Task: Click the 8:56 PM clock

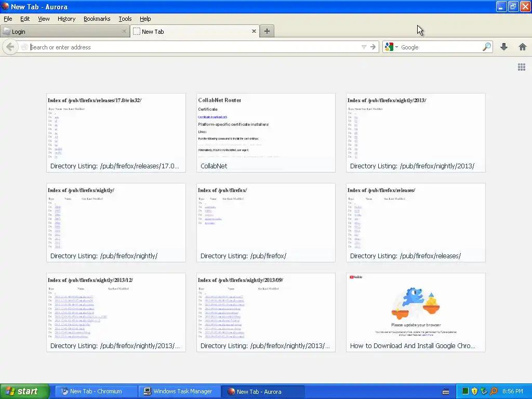Action: (x=513, y=391)
